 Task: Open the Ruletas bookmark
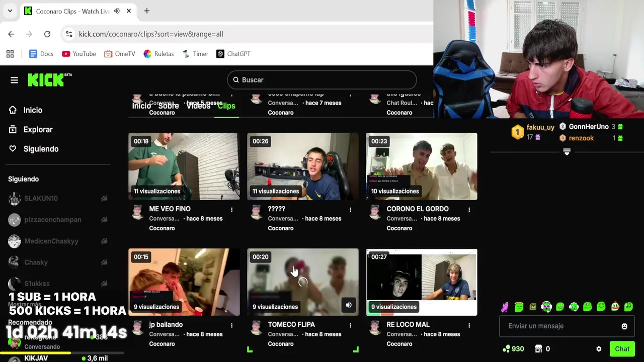(x=158, y=54)
